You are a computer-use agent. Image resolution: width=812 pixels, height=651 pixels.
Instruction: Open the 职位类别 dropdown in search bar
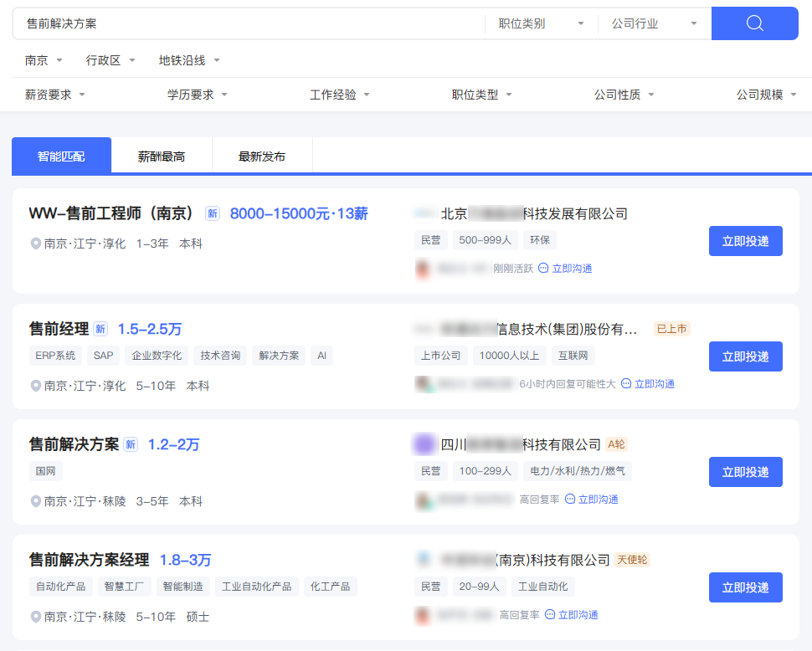click(x=541, y=23)
